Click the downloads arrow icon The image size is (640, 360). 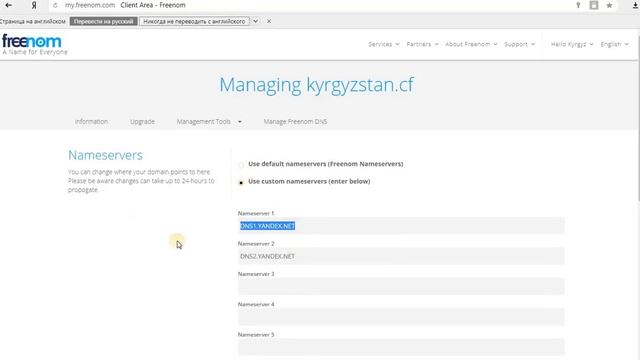pos(636,5)
